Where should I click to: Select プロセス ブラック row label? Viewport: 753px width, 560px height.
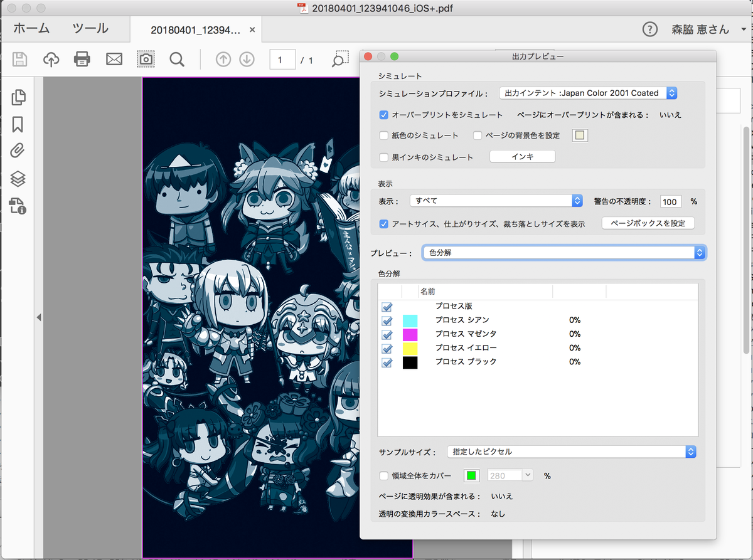click(x=466, y=361)
